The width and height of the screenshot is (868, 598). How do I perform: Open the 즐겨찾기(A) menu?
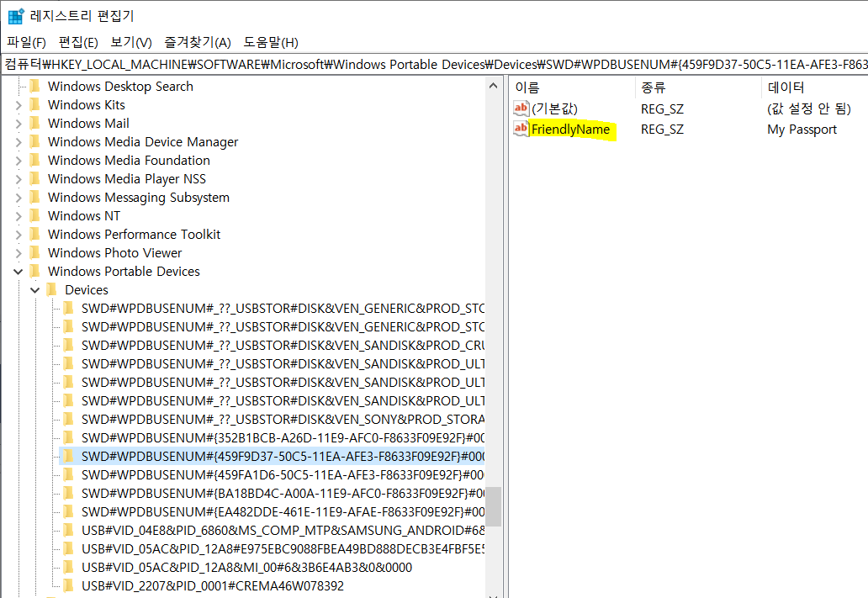pyautogui.click(x=198, y=43)
